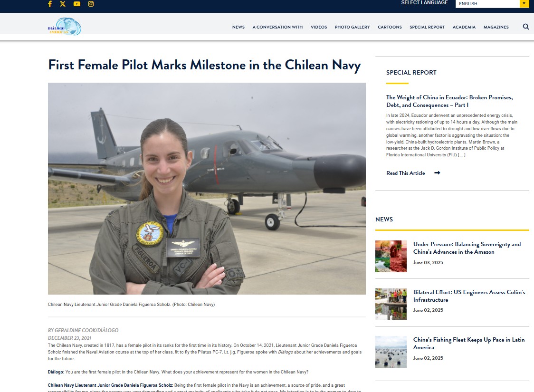
Task: Go to A Conversation With section
Action: (x=277, y=27)
